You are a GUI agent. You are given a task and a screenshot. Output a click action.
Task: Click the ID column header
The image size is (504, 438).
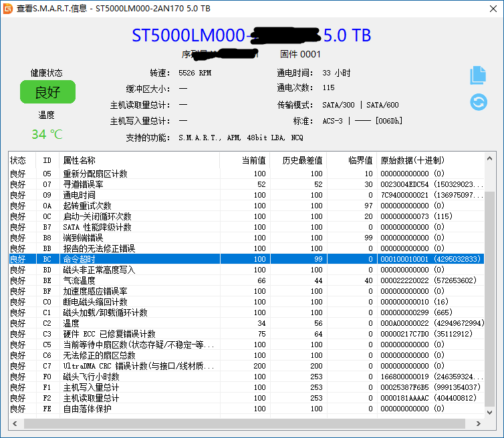[x=47, y=160]
